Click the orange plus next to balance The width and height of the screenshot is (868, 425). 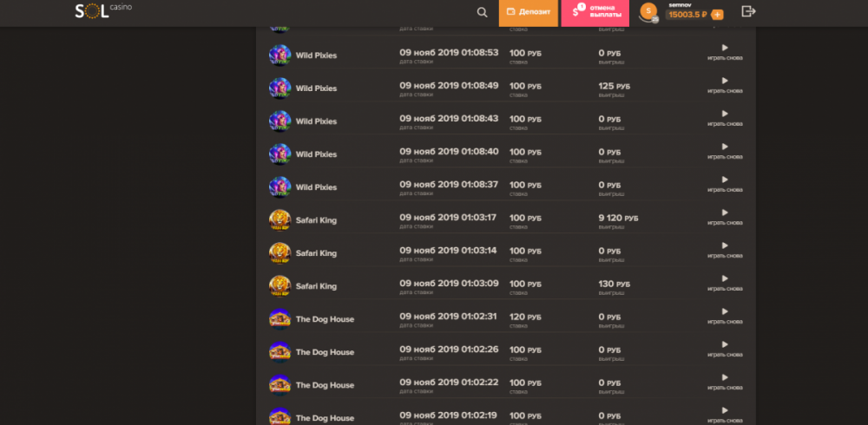pyautogui.click(x=717, y=15)
